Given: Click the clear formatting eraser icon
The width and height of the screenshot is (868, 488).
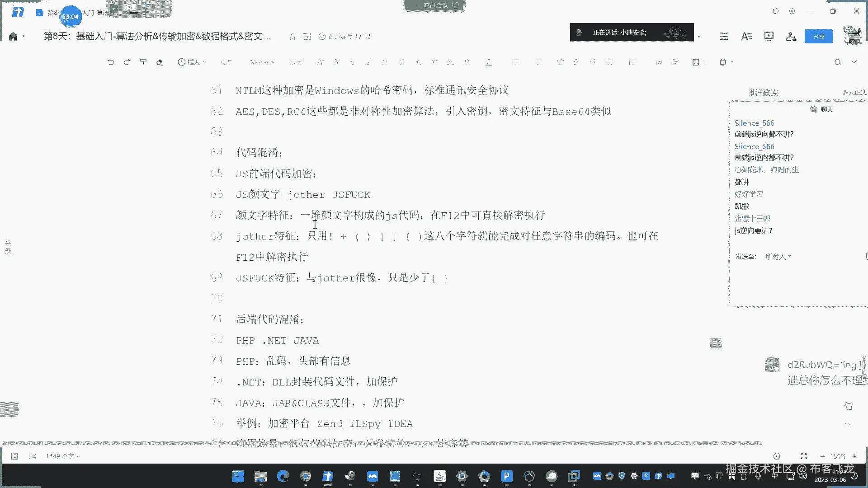Looking at the screenshot, I should coord(160,62).
